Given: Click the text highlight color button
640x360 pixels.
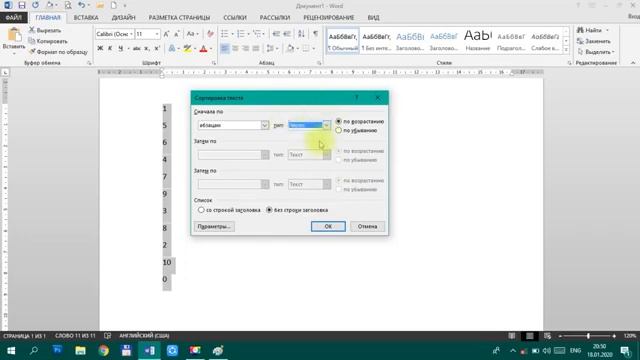Looking at the screenshot, I should [187, 49].
